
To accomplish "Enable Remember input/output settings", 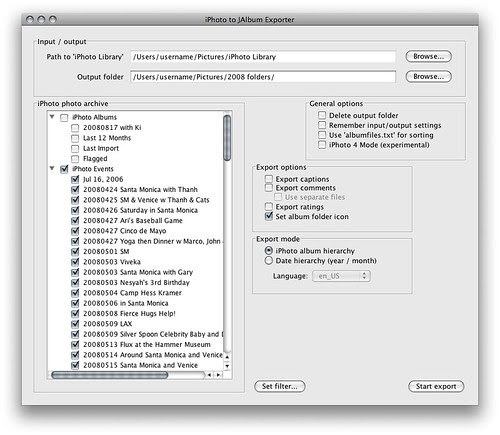I will click(322, 125).
